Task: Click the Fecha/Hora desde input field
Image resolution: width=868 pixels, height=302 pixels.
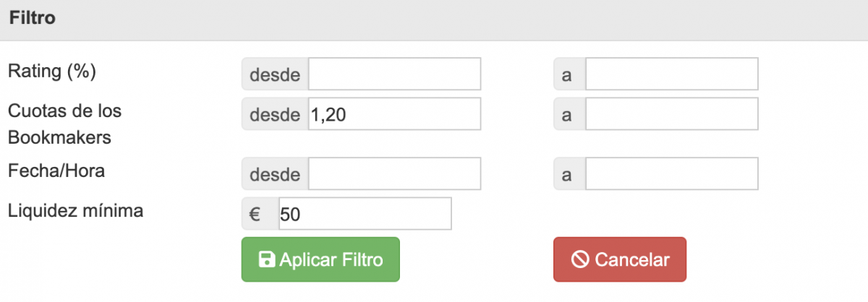Action: [x=394, y=174]
